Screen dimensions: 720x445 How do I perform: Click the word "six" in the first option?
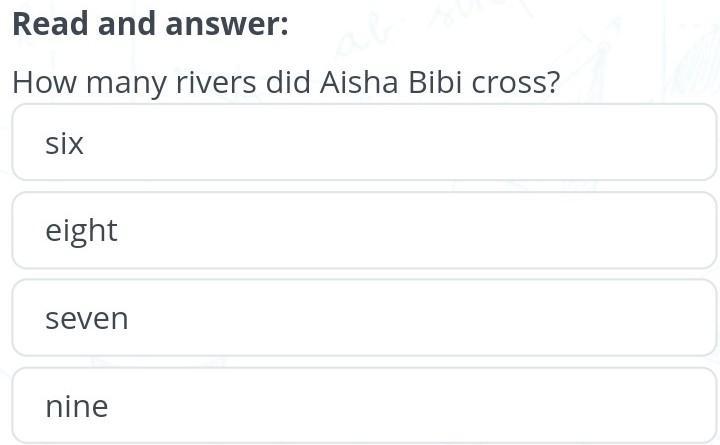(x=64, y=144)
